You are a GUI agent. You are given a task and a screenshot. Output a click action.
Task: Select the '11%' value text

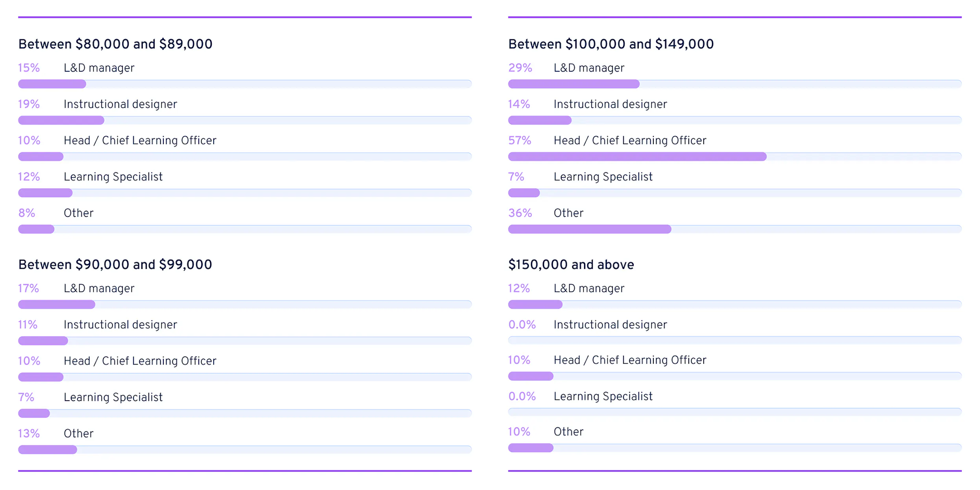28,324
